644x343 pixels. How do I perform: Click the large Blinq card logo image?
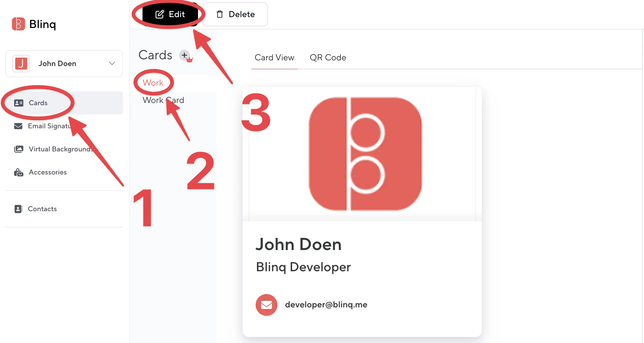tap(365, 154)
